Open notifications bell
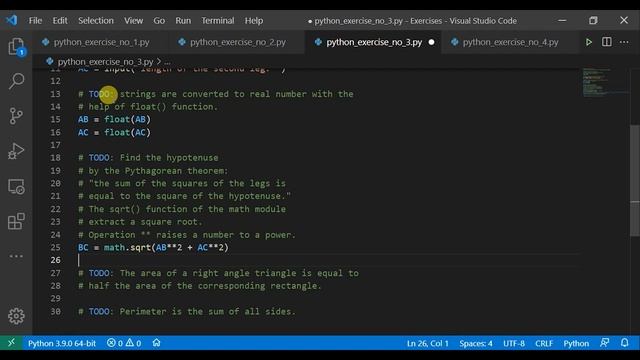640x360 pixels. pos(624,343)
